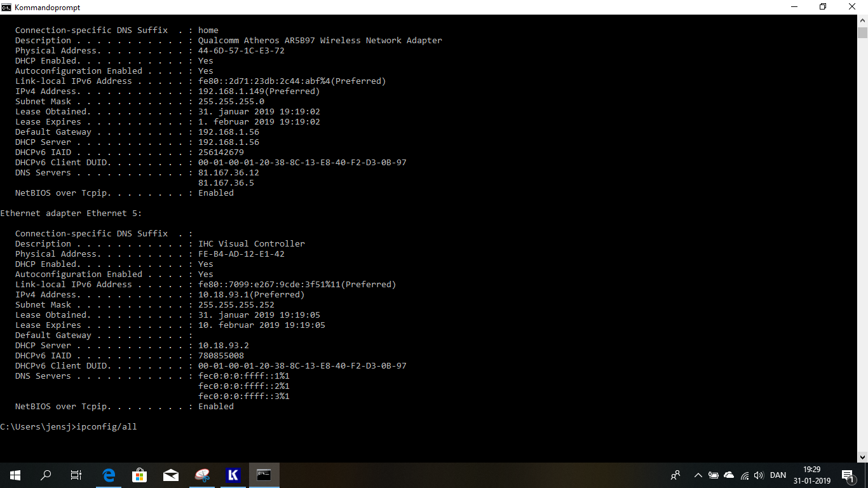This screenshot has width=868, height=488.
Task: Switch to the Snipping Tool taskbar icon
Action: point(201,475)
